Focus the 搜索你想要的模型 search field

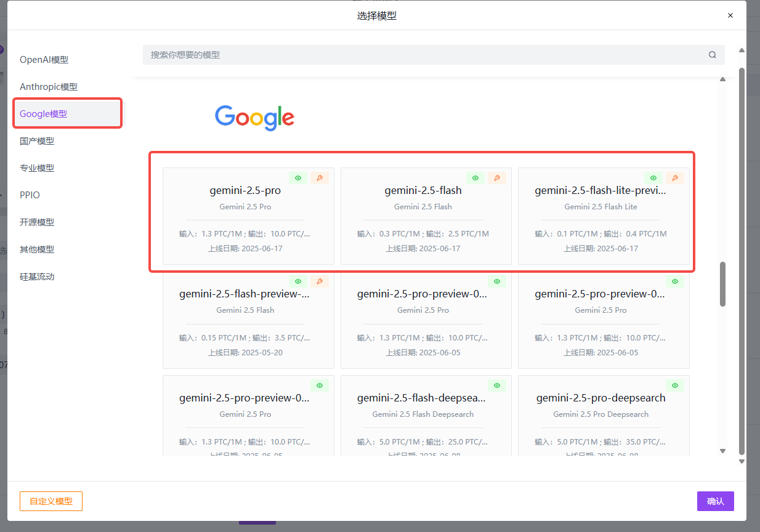434,55
